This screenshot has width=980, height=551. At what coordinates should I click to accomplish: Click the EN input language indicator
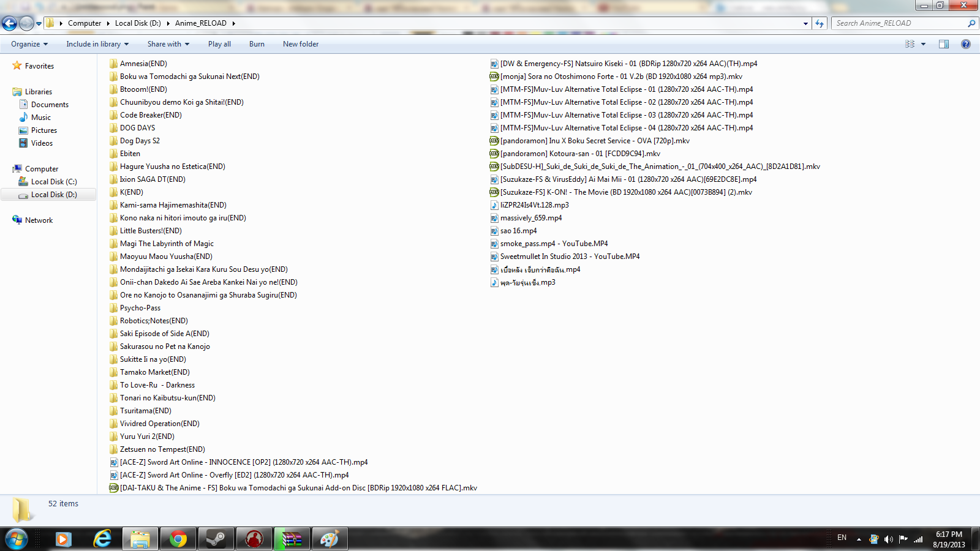coord(842,538)
